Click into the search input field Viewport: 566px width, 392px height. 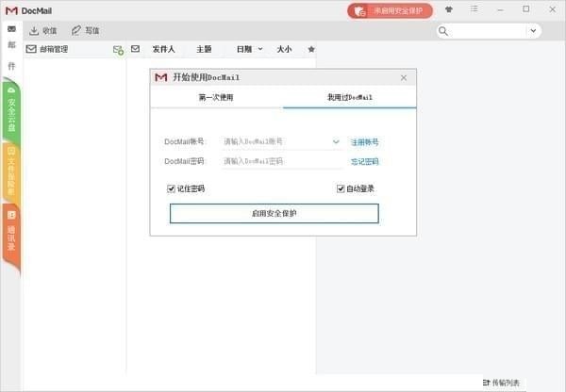click(x=488, y=31)
